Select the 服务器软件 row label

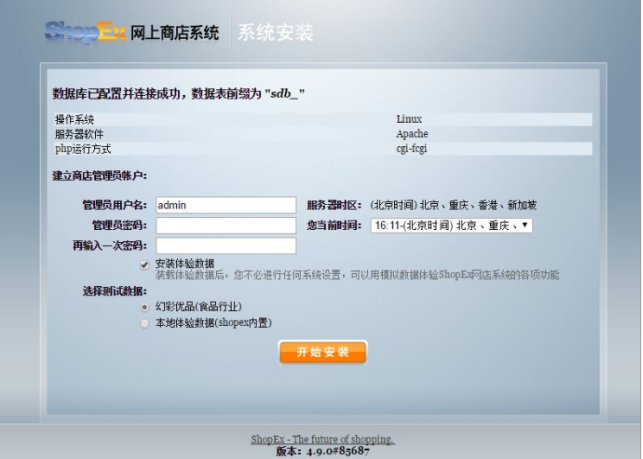tap(79, 134)
